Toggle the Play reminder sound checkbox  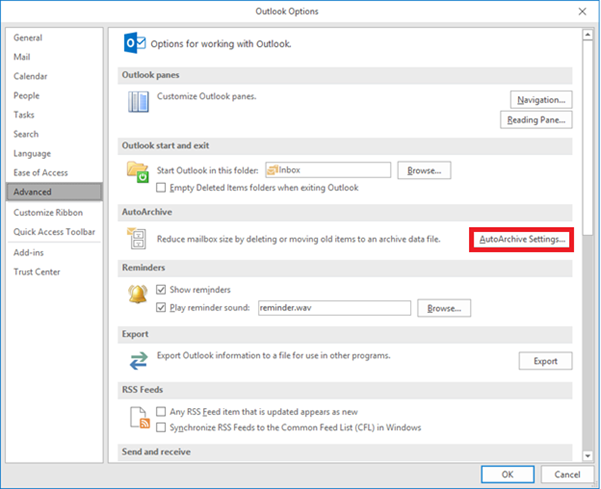click(x=161, y=307)
